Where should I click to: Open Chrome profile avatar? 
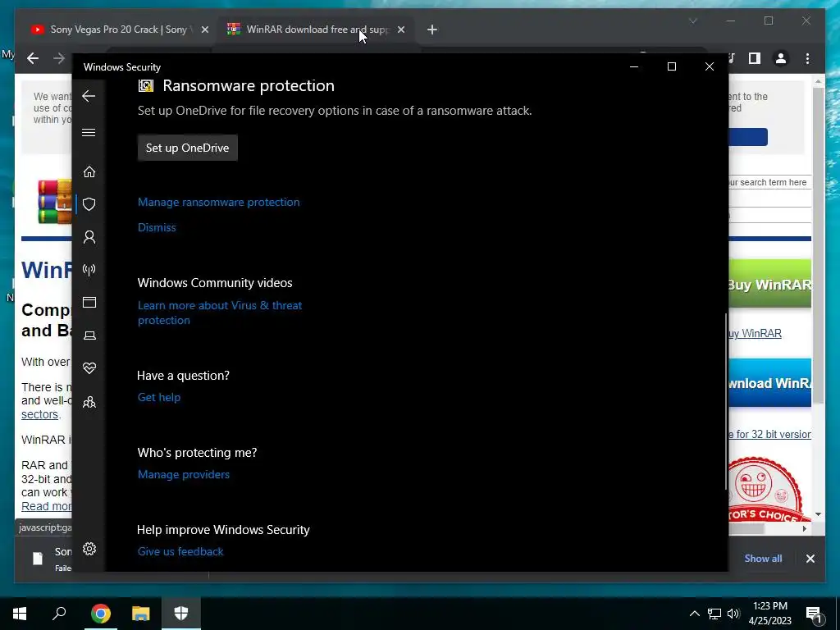click(x=781, y=58)
